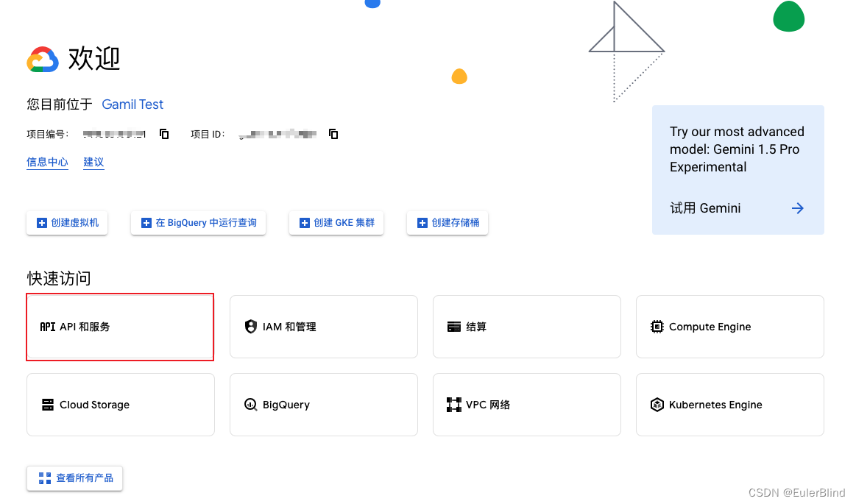Screen dimensions: 856x504
Task: Open the 结算 card
Action: 527,327
